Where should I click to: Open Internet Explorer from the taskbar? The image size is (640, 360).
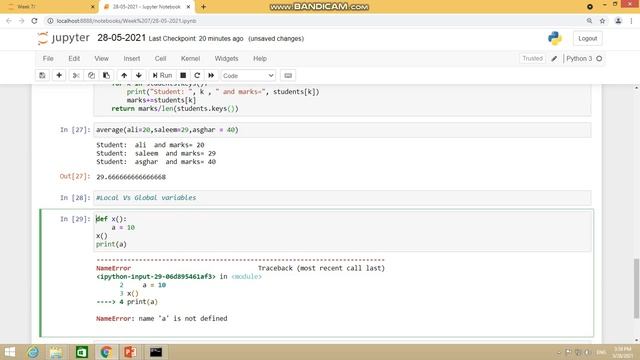tap(33, 352)
